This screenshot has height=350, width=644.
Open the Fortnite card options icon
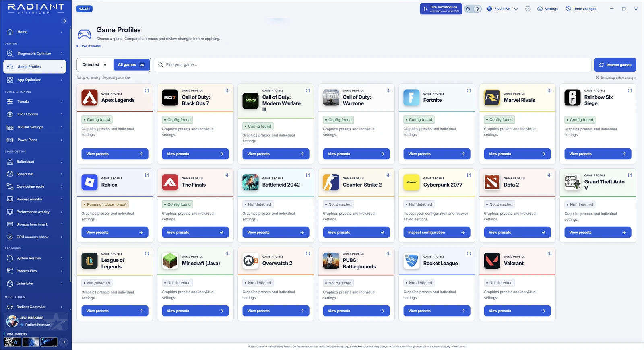(469, 91)
